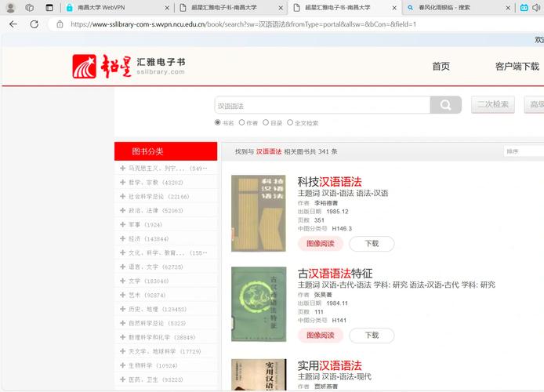Click 下载 for 古汉语语法特征
Image resolution: width=544 pixels, height=392 pixels.
tap(372, 335)
